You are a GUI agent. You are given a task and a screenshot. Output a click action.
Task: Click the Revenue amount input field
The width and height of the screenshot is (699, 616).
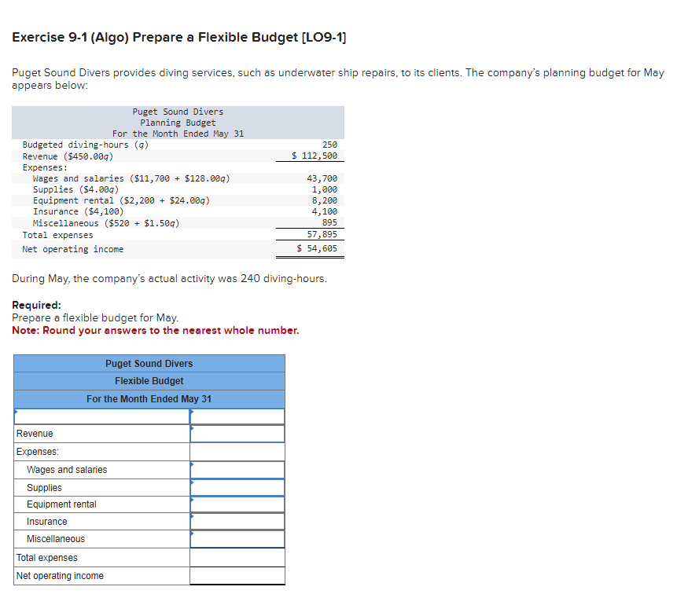pos(237,434)
